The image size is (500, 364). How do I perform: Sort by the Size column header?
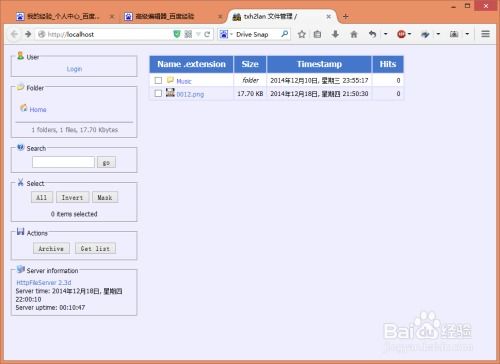[250, 64]
